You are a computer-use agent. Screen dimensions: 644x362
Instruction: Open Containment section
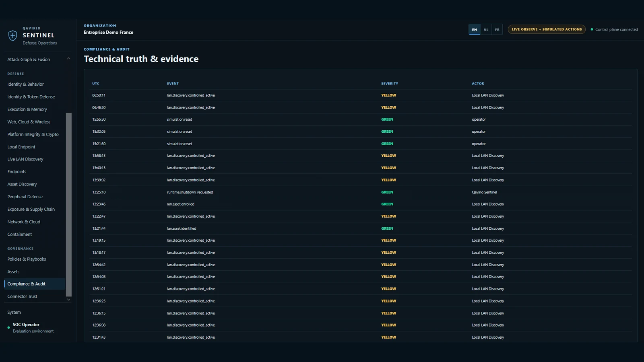pos(20,234)
